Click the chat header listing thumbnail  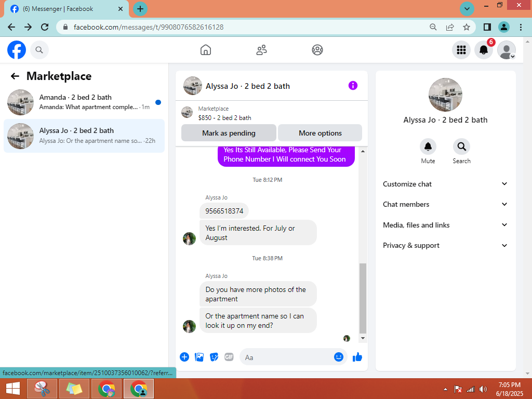pos(193,86)
